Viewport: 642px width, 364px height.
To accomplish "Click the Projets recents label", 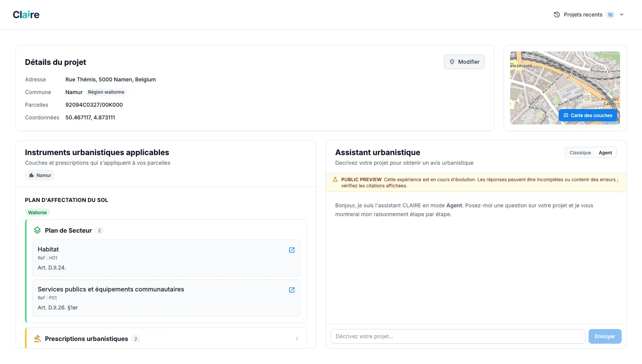I will (x=583, y=15).
